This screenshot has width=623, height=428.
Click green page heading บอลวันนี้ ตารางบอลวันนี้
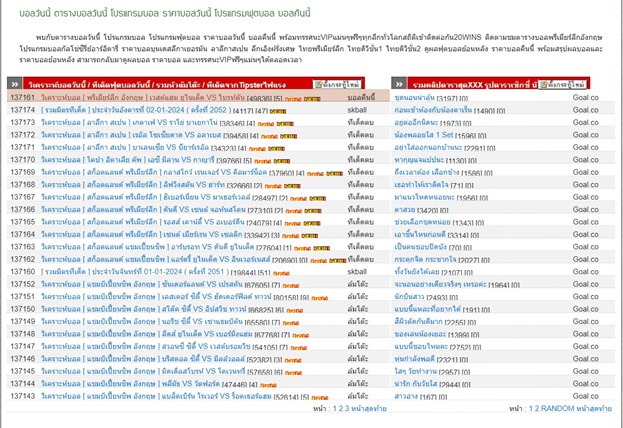click(165, 14)
